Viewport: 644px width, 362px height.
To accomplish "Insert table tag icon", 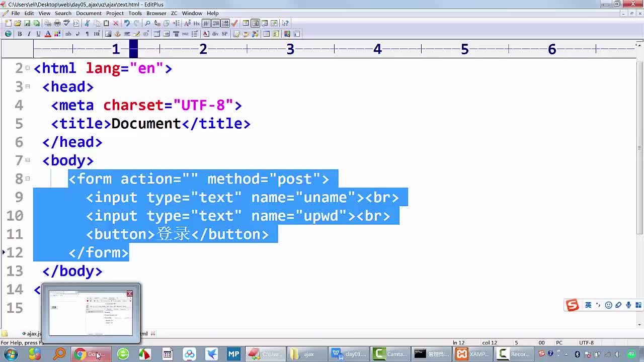I will (x=157, y=34).
